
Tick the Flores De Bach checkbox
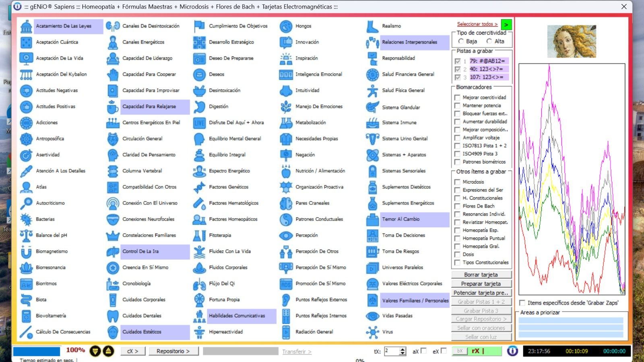click(x=457, y=206)
